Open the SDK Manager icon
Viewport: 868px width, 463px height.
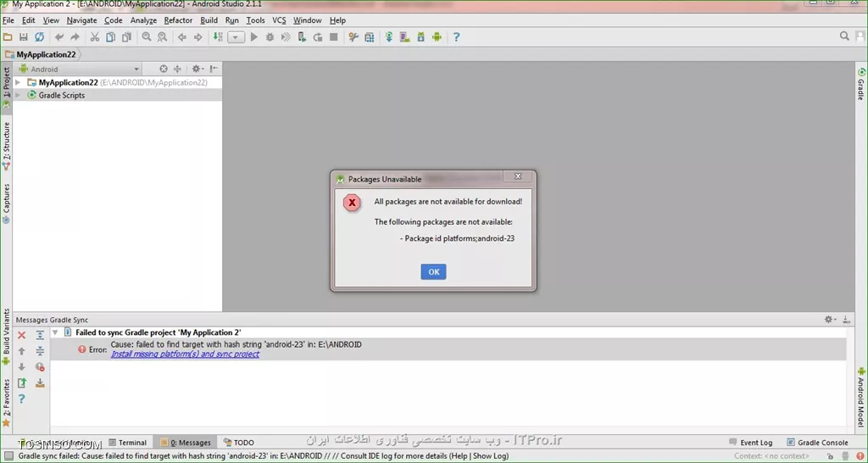coord(421,37)
